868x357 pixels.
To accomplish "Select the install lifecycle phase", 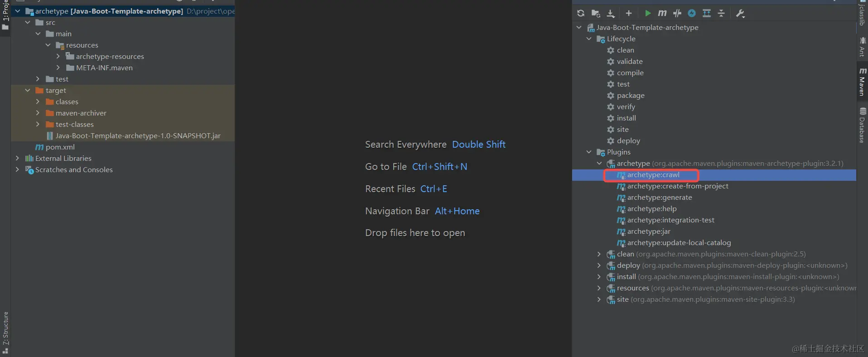I will (627, 118).
